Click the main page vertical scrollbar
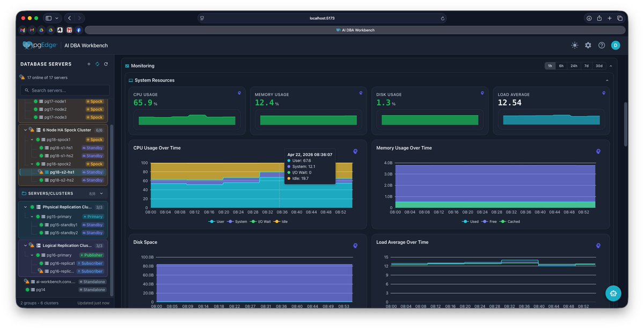 [x=625, y=125]
